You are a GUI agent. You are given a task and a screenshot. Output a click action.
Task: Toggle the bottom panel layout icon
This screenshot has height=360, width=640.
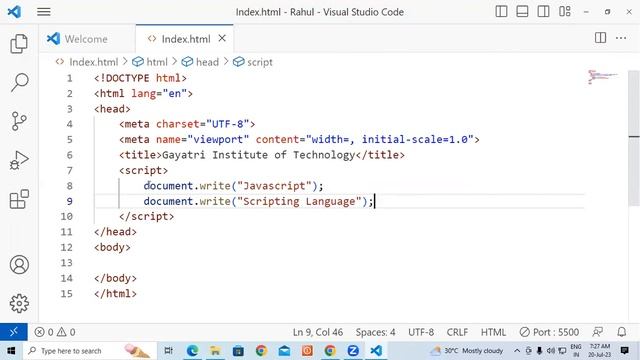click(x=522, y=11)
